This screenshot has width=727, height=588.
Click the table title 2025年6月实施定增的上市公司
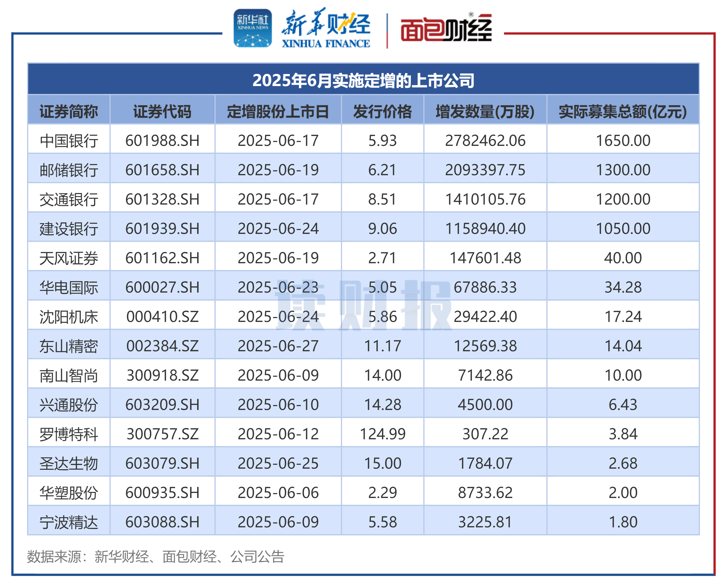click(363, 80)
